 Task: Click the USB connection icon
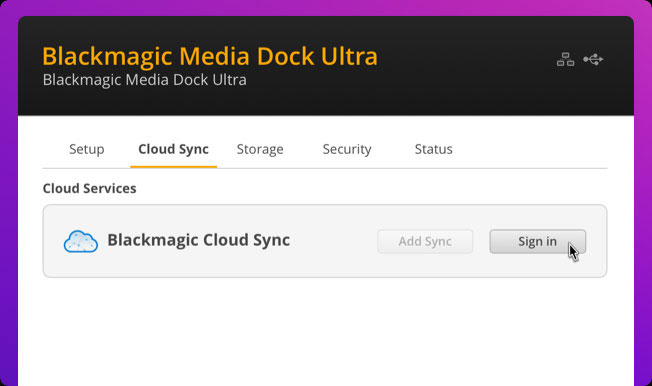(593, 59)
